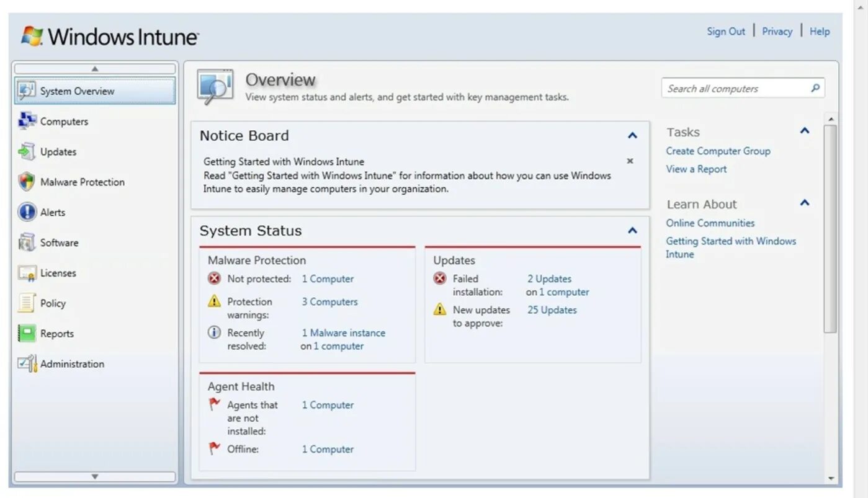Click the Overview header magnifier icon
868x498 pixels.
click(x=215, y=86)
